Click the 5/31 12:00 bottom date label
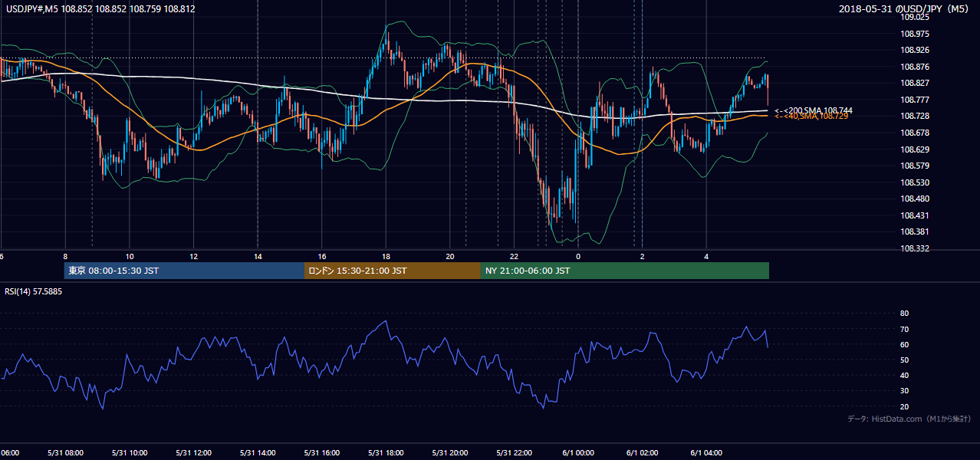The image size is (980, 460). [x=193, y=452]
